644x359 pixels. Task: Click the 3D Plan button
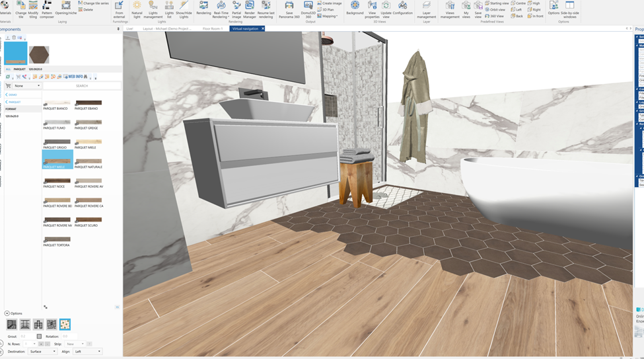click(325, 9)
